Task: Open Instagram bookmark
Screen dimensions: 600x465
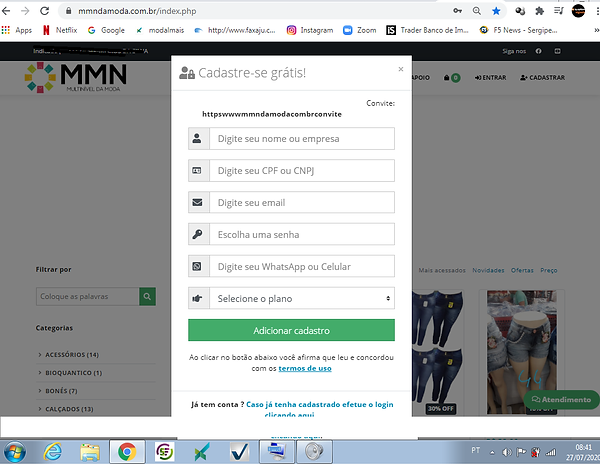Action: coord(310,30)
